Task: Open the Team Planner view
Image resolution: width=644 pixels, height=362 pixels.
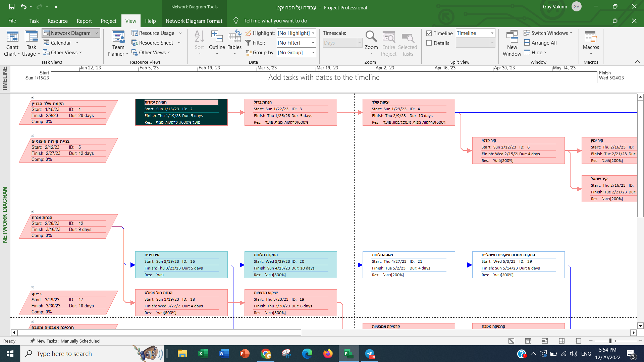Action: point(118,42)
